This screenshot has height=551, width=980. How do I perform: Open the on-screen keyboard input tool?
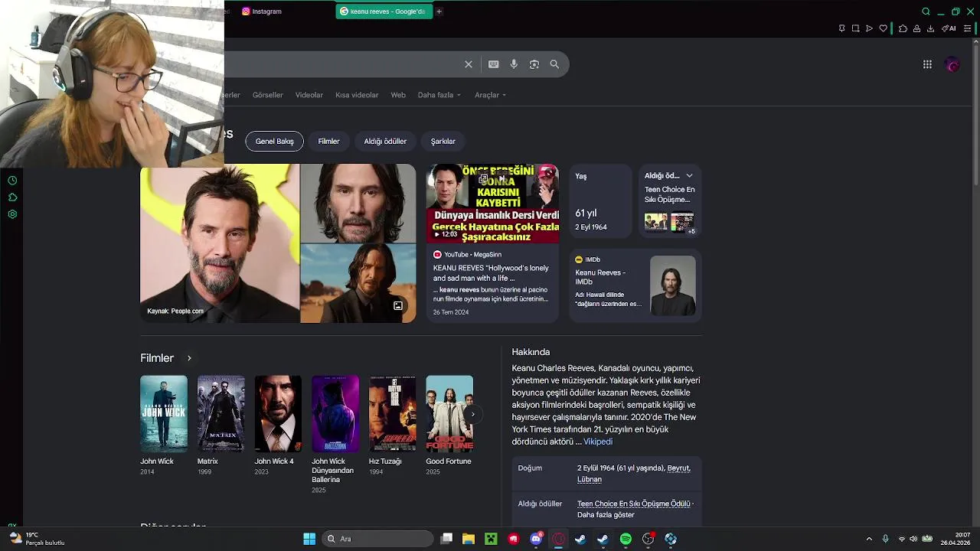[x=494, y=64]
